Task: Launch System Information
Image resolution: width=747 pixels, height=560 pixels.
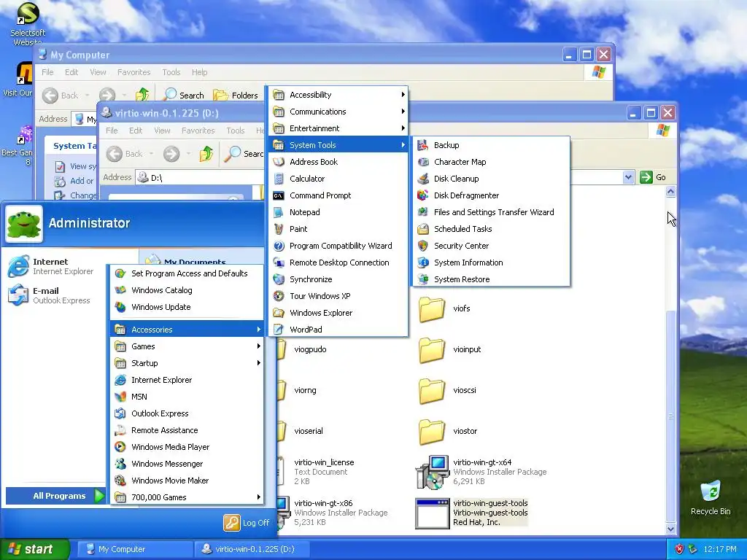Action: (x=491, y=262)
